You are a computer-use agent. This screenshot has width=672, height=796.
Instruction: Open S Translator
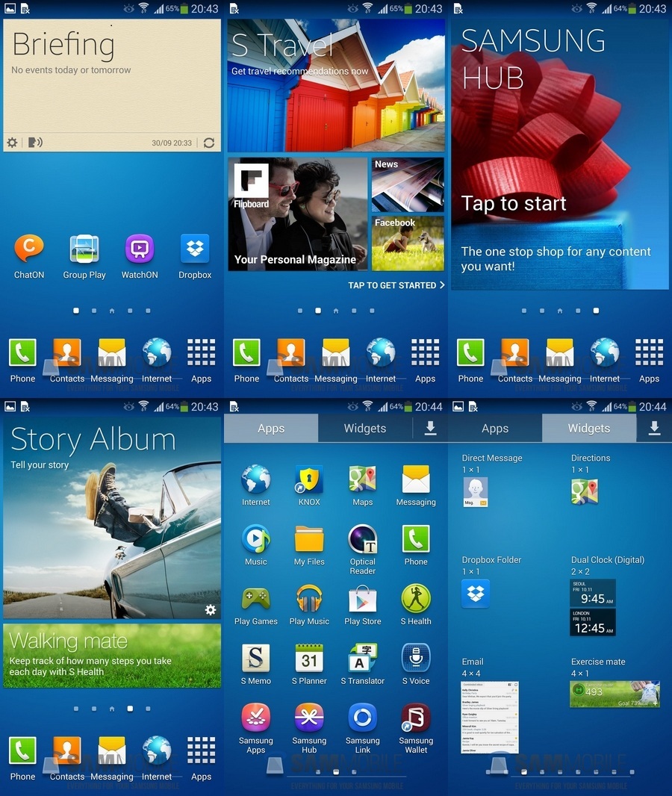[x=362, y=659]
